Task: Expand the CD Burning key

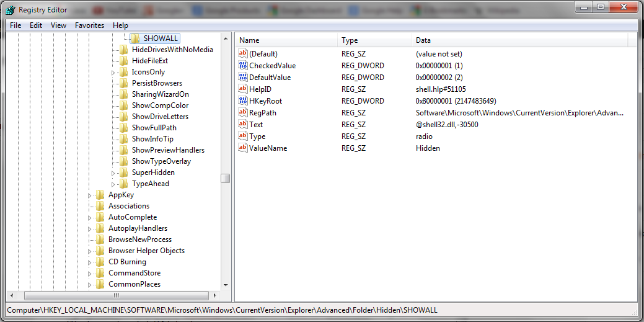Action: pyautogui.click(x=89, y=262)
